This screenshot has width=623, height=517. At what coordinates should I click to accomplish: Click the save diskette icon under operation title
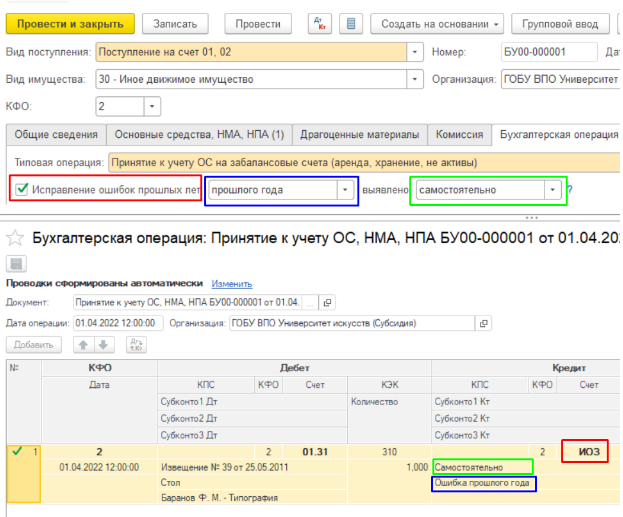(x=16, y=264)
